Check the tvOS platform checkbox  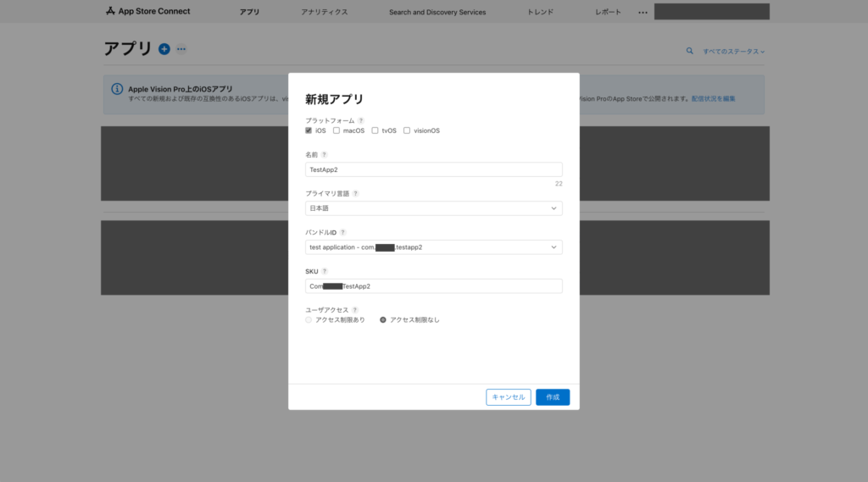click(x=375, y=130)
